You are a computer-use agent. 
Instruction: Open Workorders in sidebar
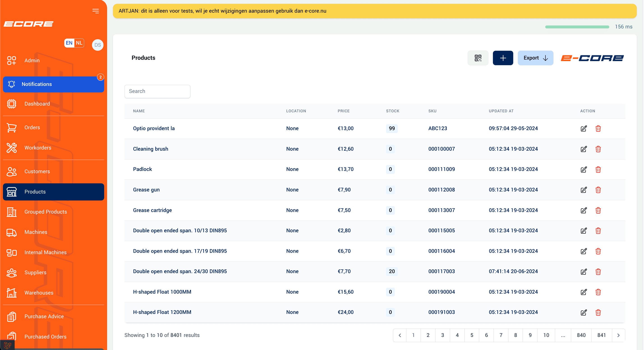[x=53, y=148]
